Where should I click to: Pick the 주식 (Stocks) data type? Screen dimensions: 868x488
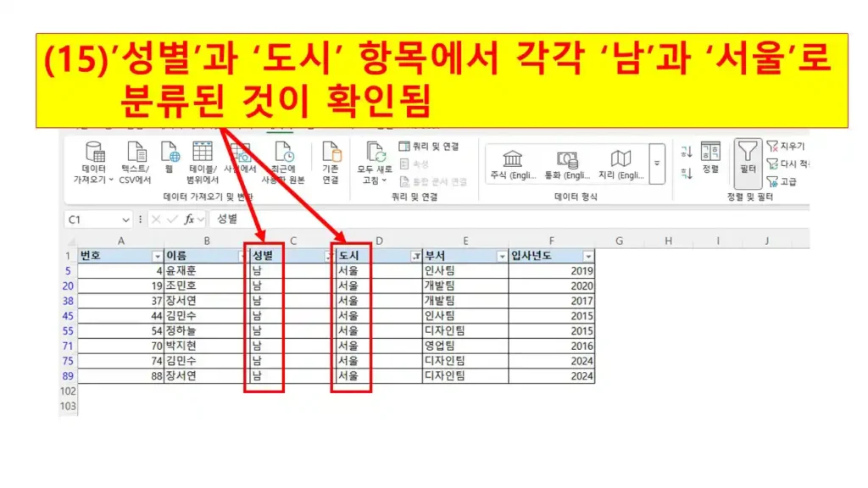513,164
